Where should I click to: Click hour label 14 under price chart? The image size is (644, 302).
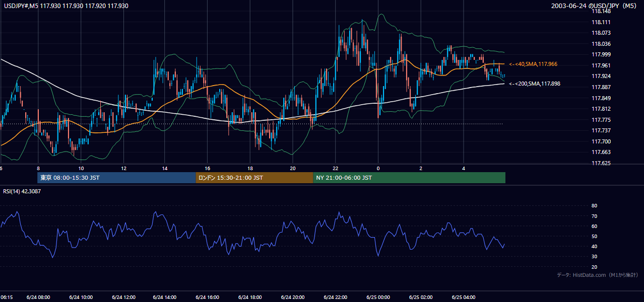tap(165, 169)
